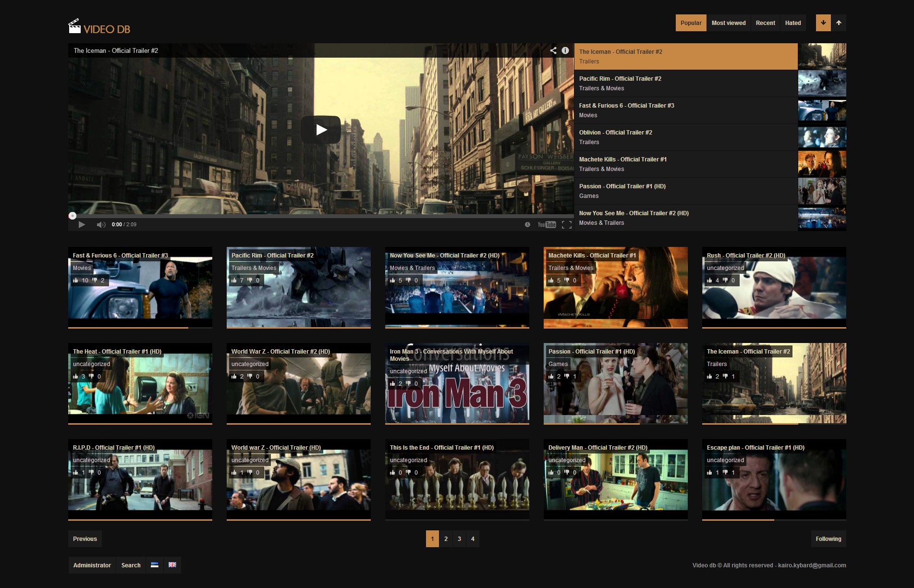Thumbs up Fast & Furious 6 card
The width and height of the screenshot is (914, 588).
(76, 280)
